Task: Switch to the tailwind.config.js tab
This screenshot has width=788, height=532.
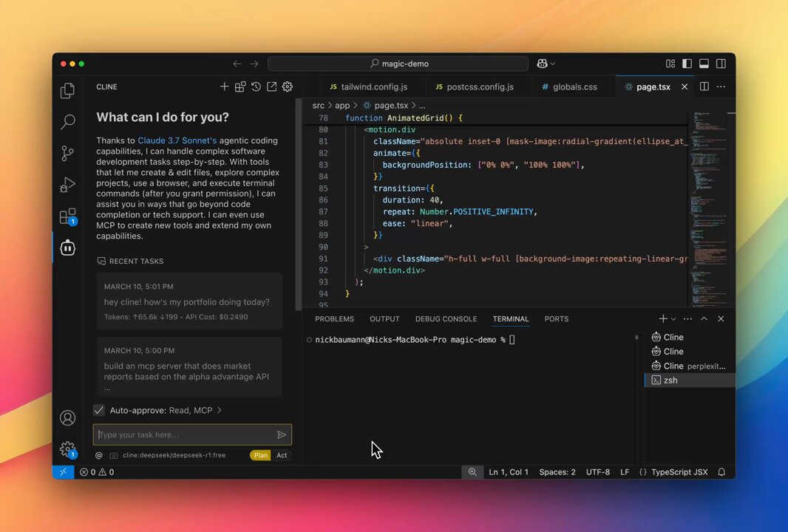Action: click(x=369, y=87)
